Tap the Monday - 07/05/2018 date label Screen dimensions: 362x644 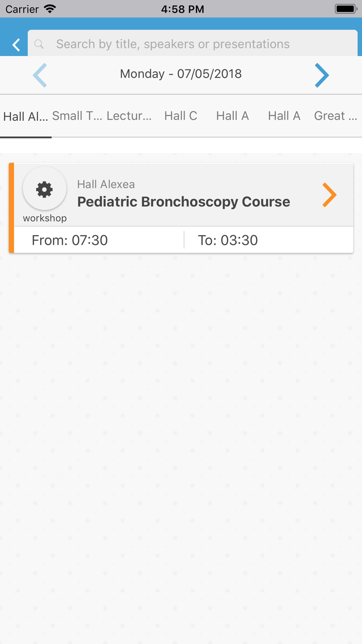point(181,74)
